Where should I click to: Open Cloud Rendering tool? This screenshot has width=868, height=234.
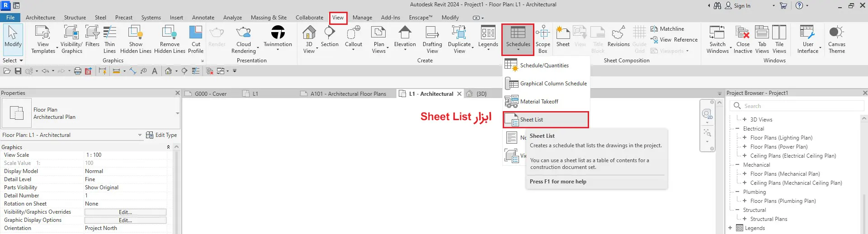pyautogui.click(x=244, y=40)
